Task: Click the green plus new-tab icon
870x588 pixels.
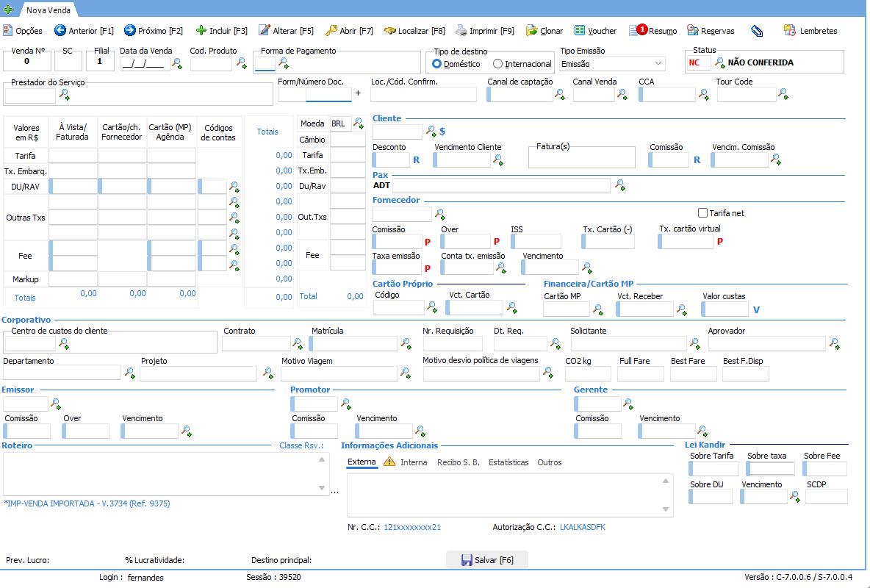Action: point(8,10)
